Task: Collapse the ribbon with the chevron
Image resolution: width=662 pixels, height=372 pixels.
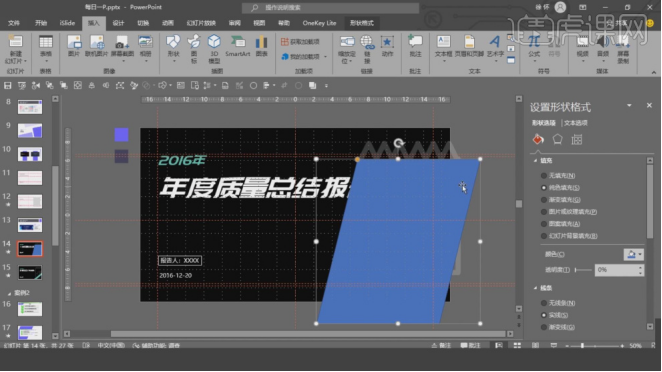Action: click(654, 72)
